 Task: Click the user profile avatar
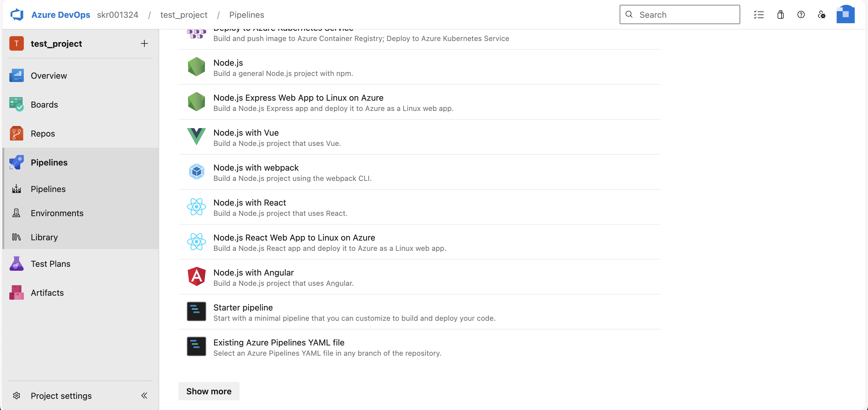click(845, 14)
